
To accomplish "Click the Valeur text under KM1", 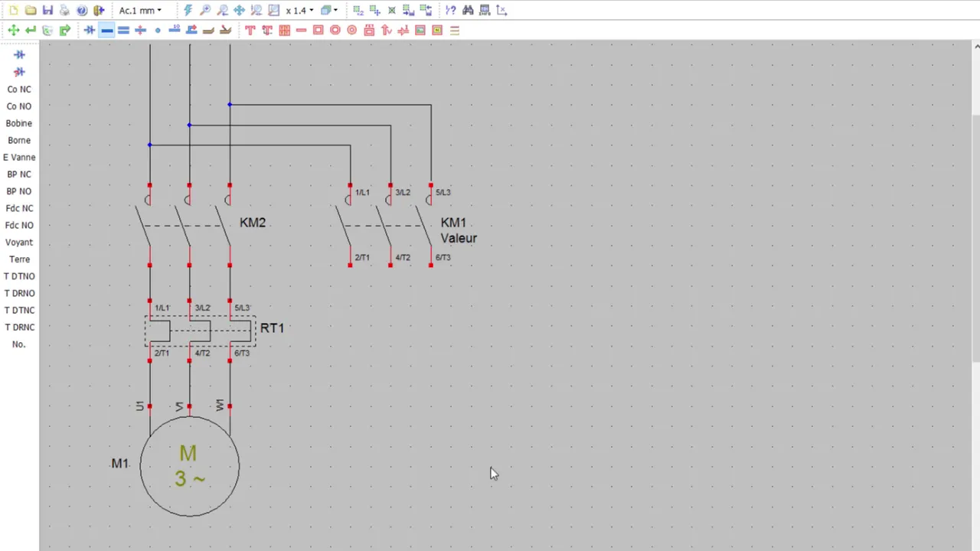I will (x=459, y=238).
